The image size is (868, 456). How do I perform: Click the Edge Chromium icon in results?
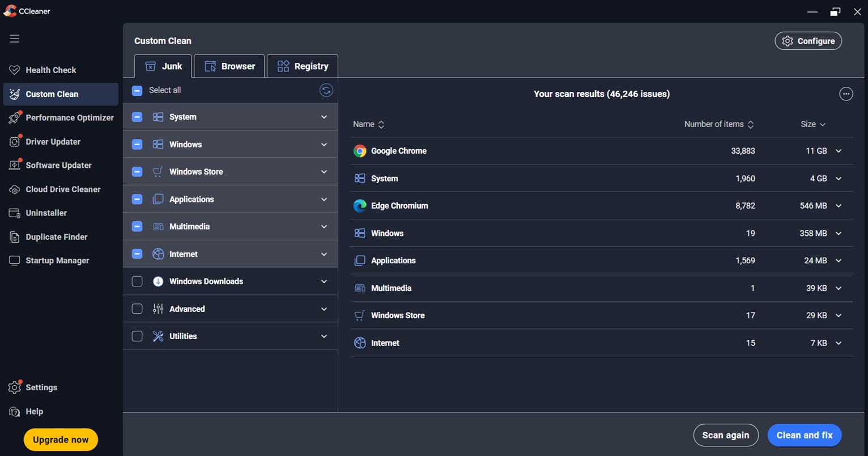(360, 206)
